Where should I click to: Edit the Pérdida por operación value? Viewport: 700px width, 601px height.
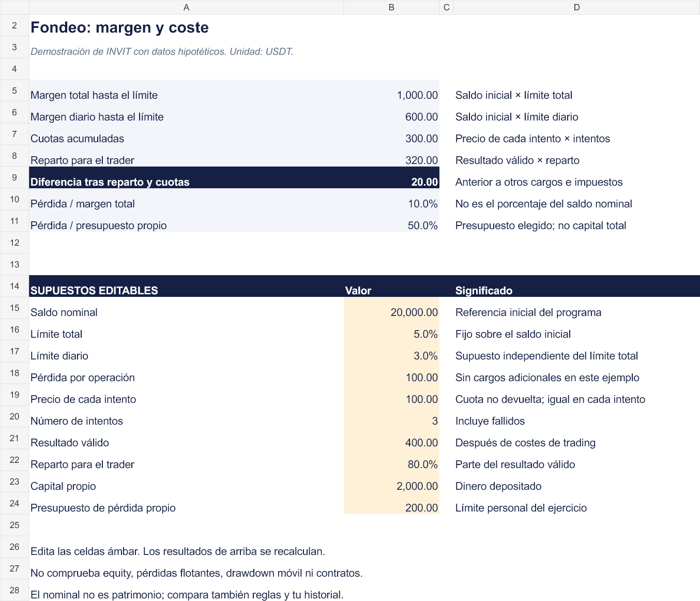(391, 373)
